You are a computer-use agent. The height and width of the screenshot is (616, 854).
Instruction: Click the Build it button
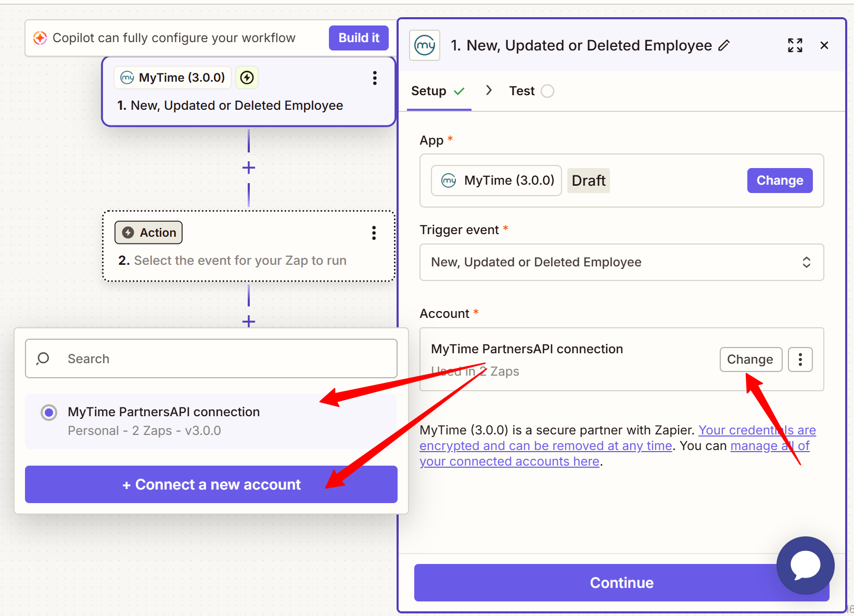pos(359,38)
